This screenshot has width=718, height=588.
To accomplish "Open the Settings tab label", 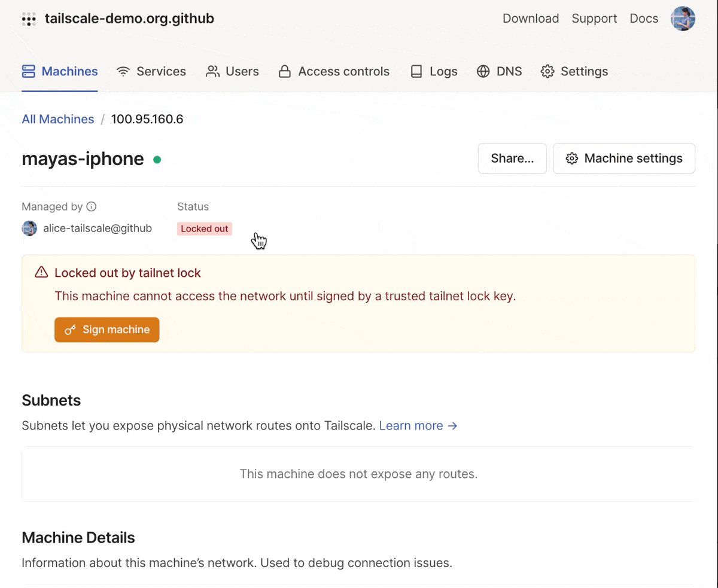I will pyautogui.click(x=584, y=72).
